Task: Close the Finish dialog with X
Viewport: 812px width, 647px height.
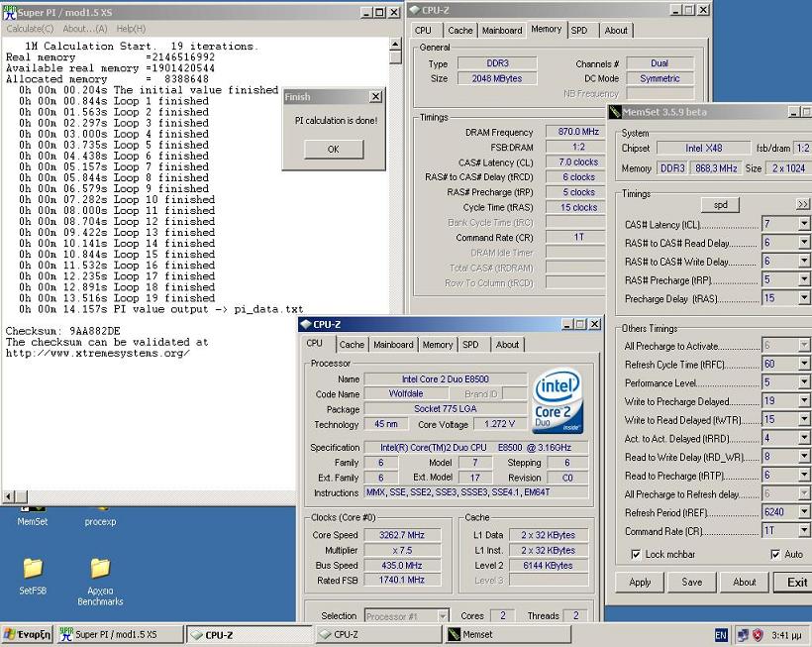Action: [376, 97]
